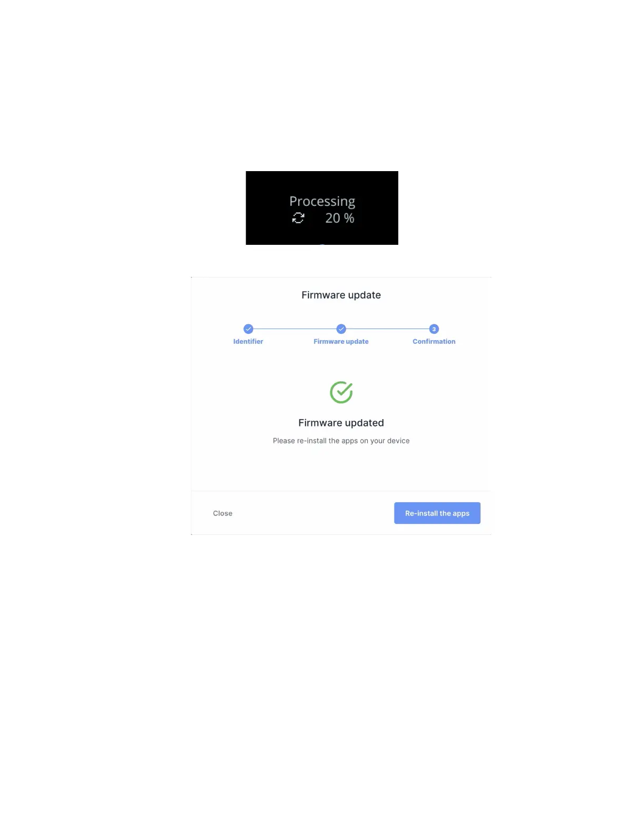Click the sync arrows icon on device screen
The width and height of the screenshot is (644, 834).
[298, 218]
